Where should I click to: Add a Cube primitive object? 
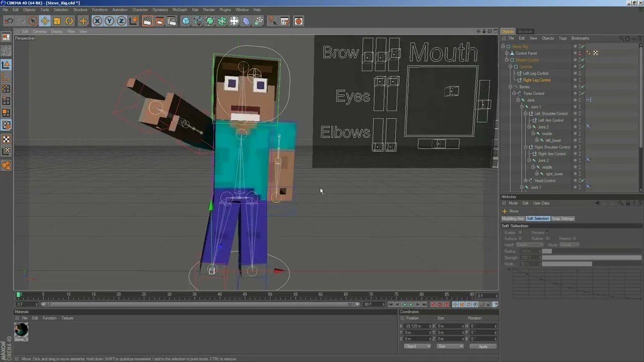(x=186, y=21)
